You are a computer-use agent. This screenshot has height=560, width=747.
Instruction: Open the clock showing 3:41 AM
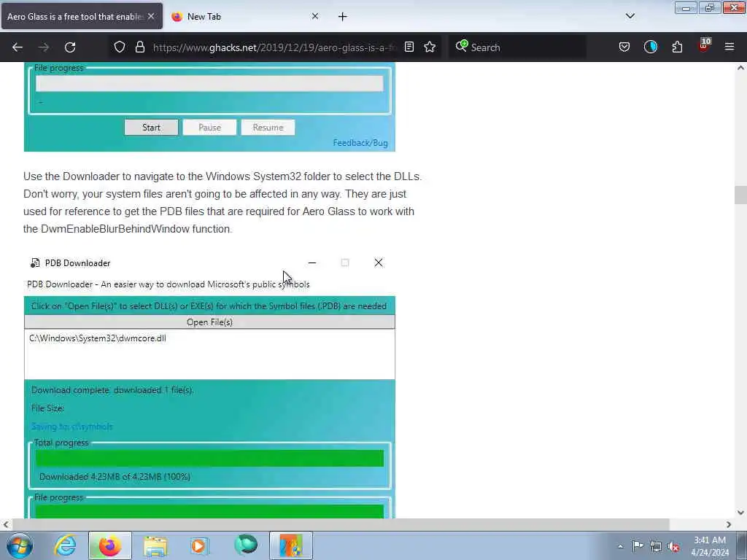[710, 546]
